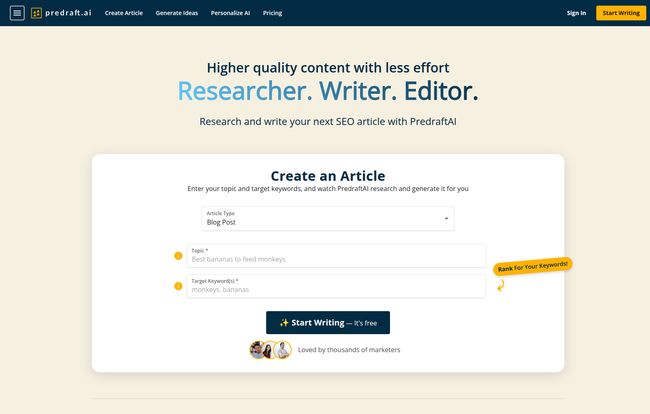Focus the Target Keyword(s) input field
The width and height of the screenshot is (650, 414).
coord(336,286)
